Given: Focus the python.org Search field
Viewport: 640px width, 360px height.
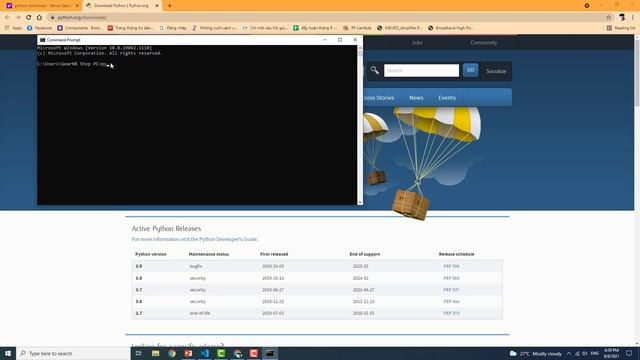Looking at the screenshot, I should [421, 70].
